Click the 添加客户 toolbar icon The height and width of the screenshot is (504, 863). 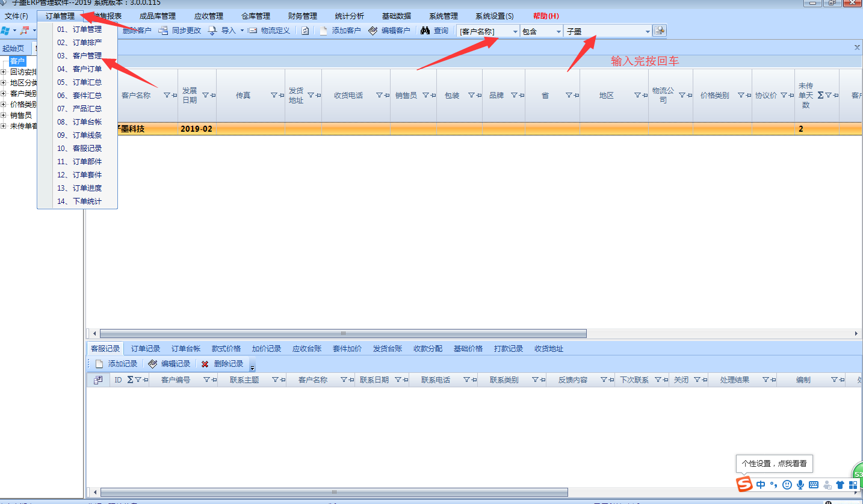[324, 31]
